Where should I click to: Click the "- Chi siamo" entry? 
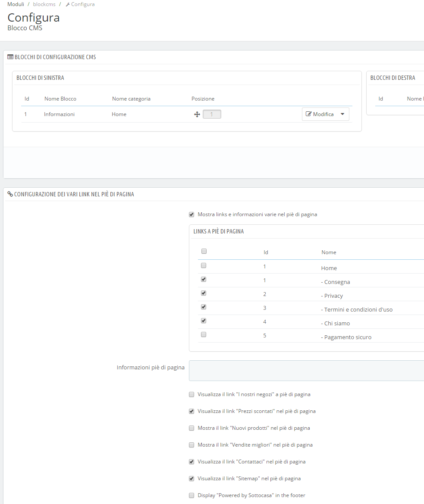click(x=336, y=323)
